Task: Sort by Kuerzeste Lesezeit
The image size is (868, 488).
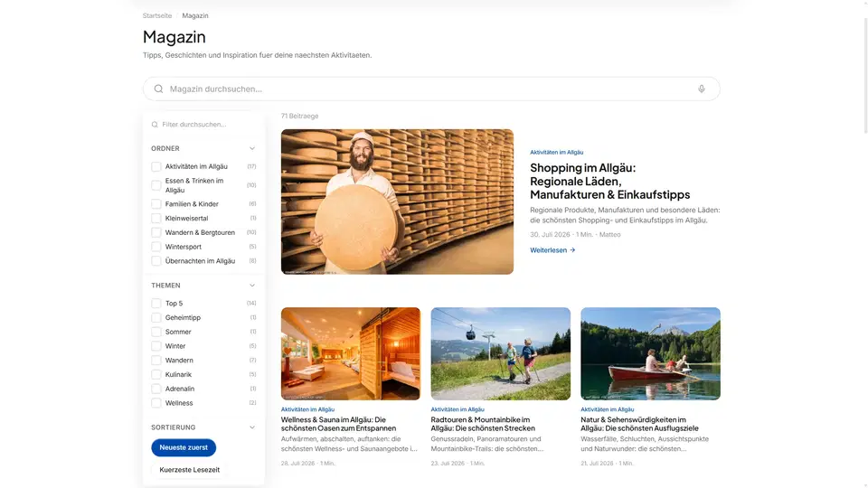Action: point(189,470)
